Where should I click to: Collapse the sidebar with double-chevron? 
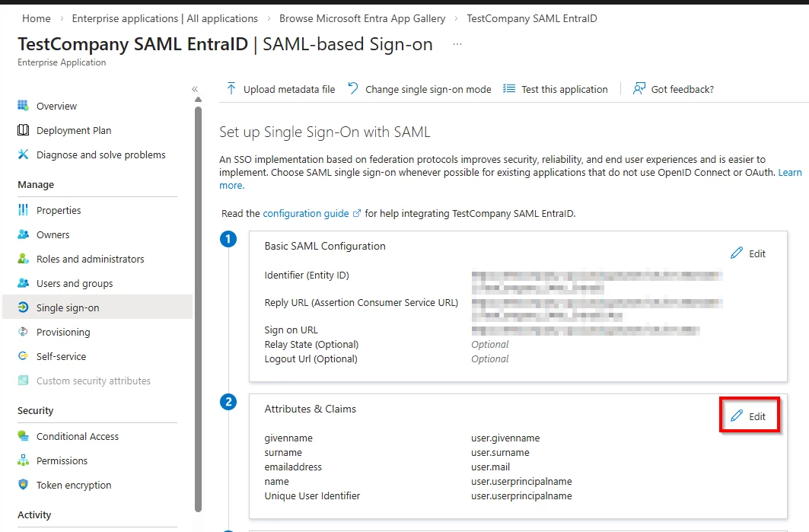click(x=195, y=89)
